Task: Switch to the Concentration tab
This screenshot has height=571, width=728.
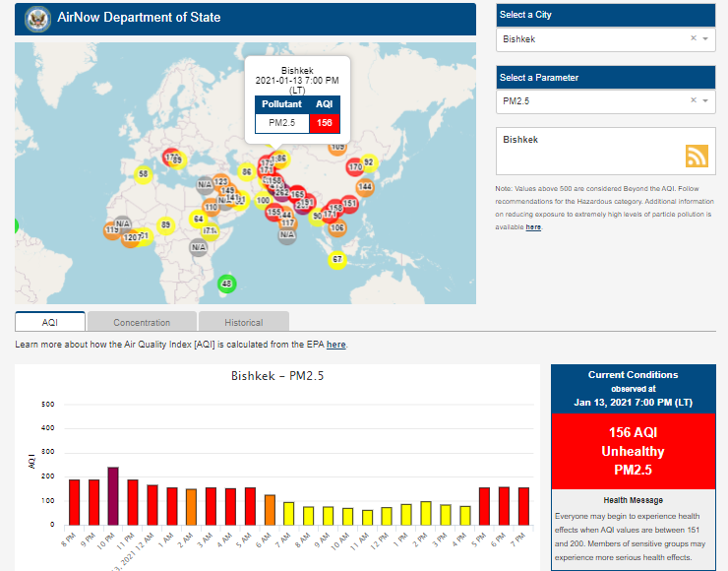Action: pyautogui.click(x=142, y=322)
